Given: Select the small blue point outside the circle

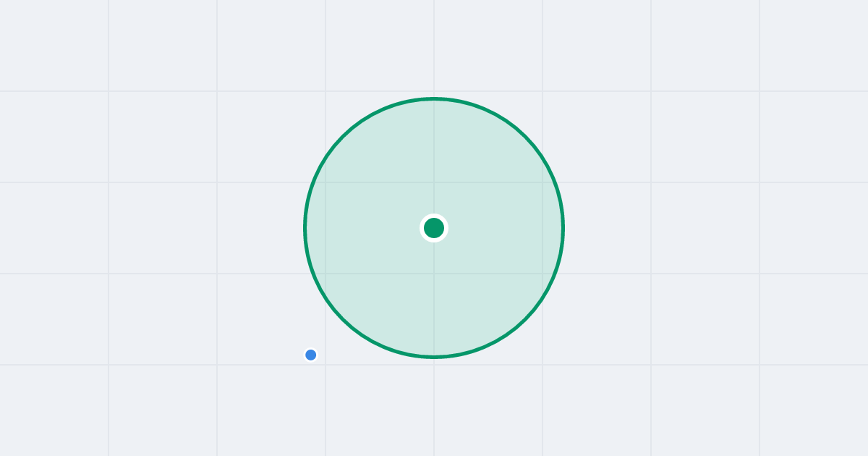Looking at the screenshot, I should click(x=311, y=355).
